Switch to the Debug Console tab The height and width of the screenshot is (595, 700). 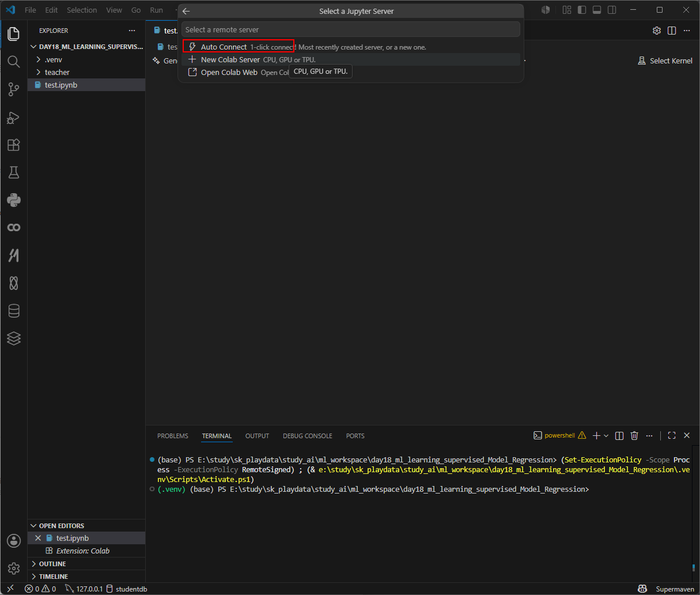pyautogui.click(x=308, y=436)
